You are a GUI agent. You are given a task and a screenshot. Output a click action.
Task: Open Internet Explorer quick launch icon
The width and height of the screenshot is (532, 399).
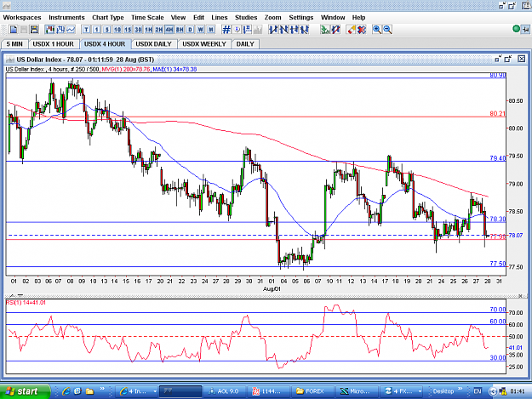66,391
